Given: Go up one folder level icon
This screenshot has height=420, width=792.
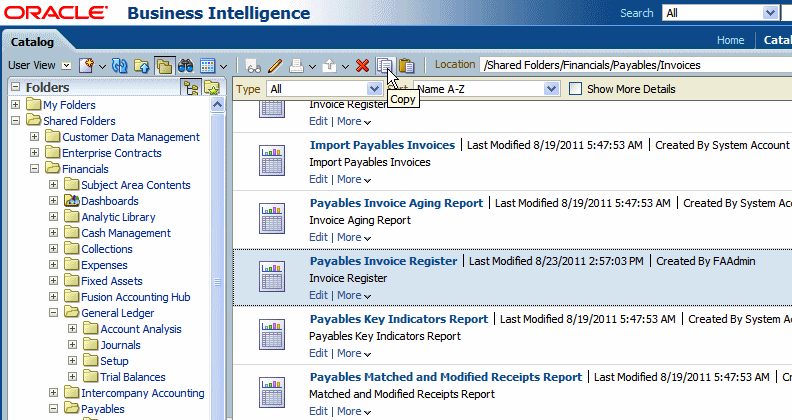Looking at the screenshot, I should (x=141, y=66).
